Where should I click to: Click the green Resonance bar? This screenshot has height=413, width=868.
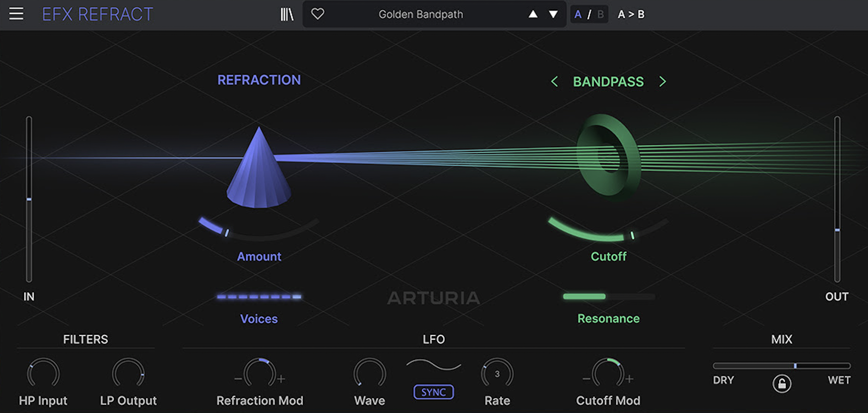(609, 296)
